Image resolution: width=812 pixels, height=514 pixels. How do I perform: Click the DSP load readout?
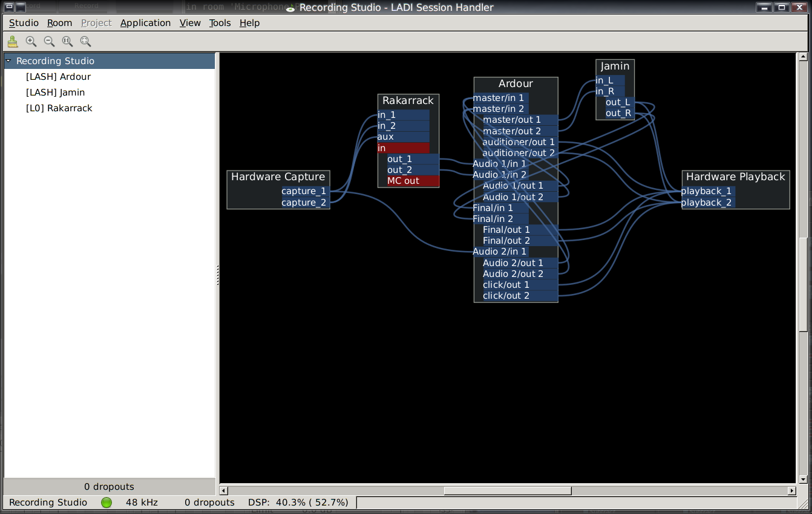click(x=298, y=502)
